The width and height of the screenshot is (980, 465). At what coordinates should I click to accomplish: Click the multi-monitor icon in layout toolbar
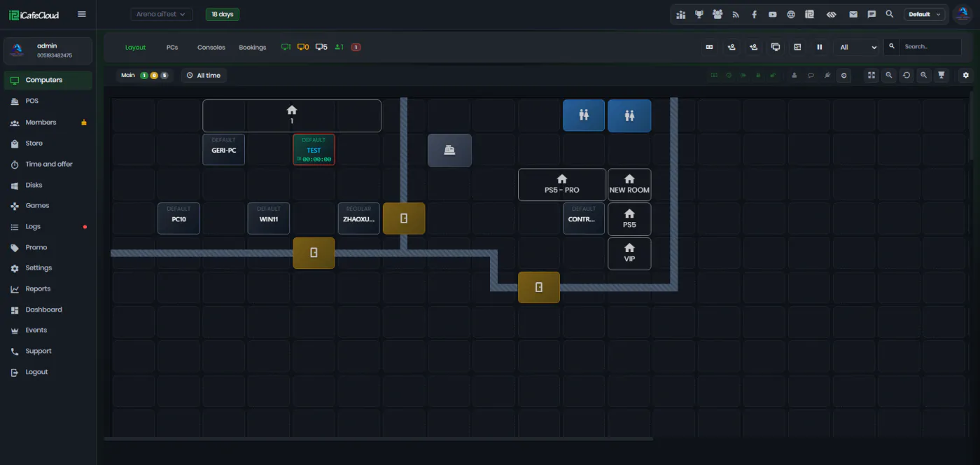(776, 47)
